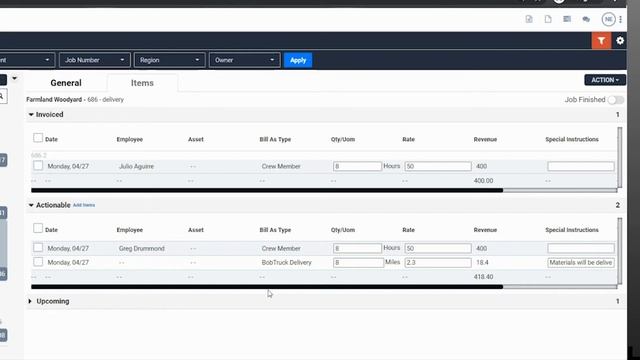This screenshot has width=640, height=360.
Task: Click Revenue column header in Invoiced table
Action: click(485, 139)
